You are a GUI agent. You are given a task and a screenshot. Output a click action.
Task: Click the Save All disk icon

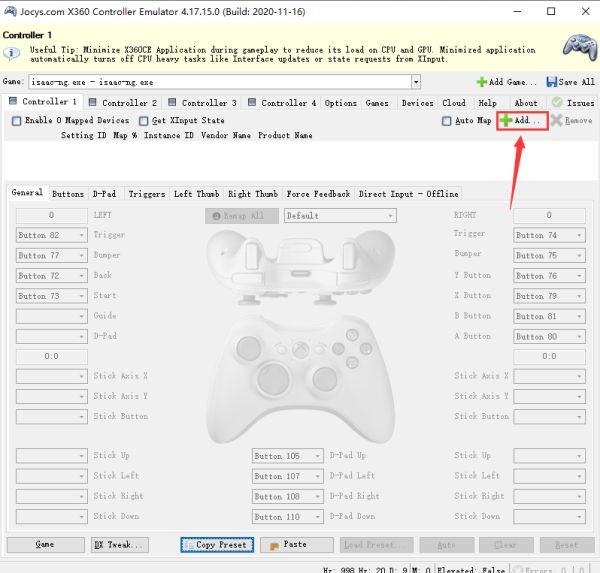(553, 81)
